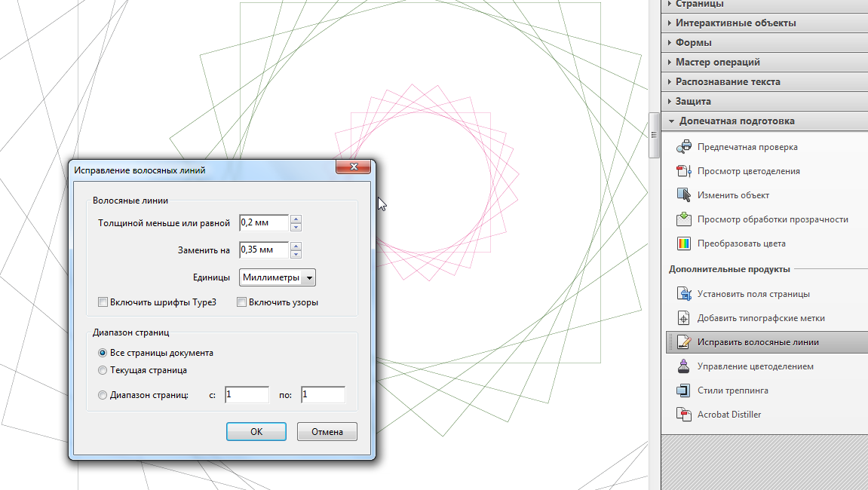The width and height of the screenshot is (868, 490).
Task: Increase the Заменить на value
Action: [296, 246]
